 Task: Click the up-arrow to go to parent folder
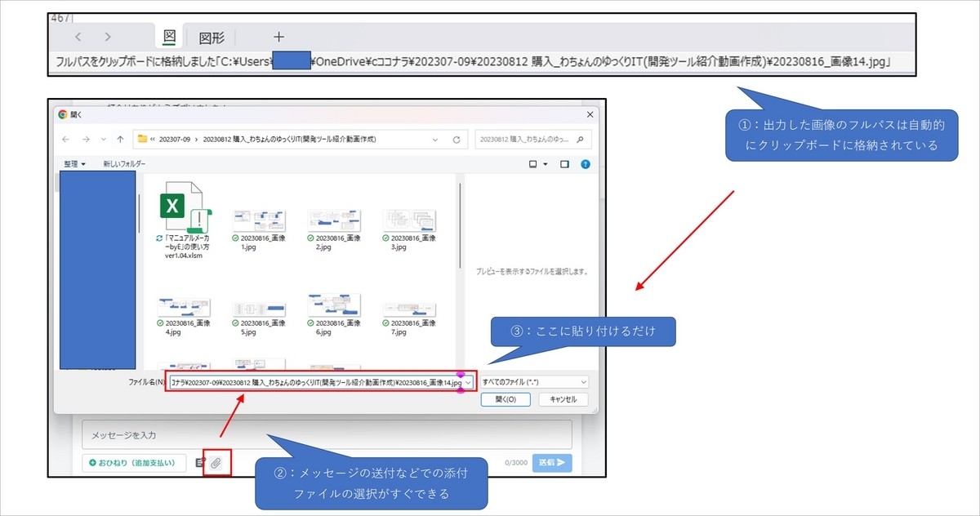[x=119, y=139]
